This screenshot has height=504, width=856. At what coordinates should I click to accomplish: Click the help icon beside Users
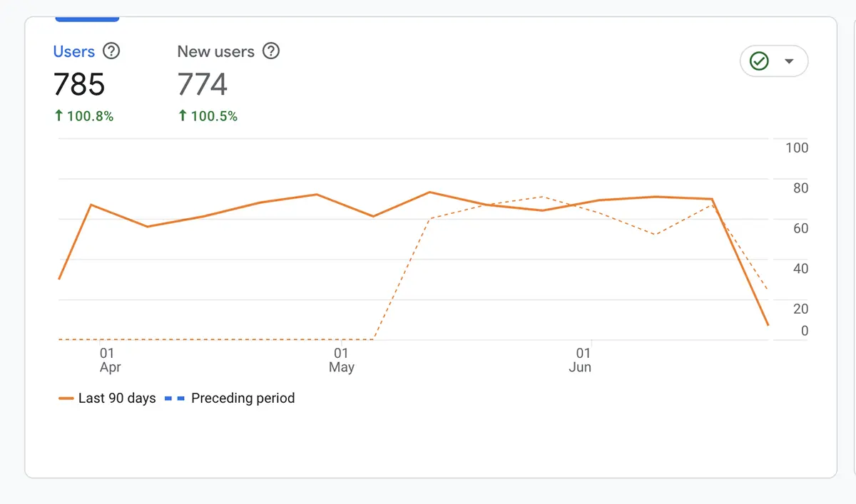111,51
